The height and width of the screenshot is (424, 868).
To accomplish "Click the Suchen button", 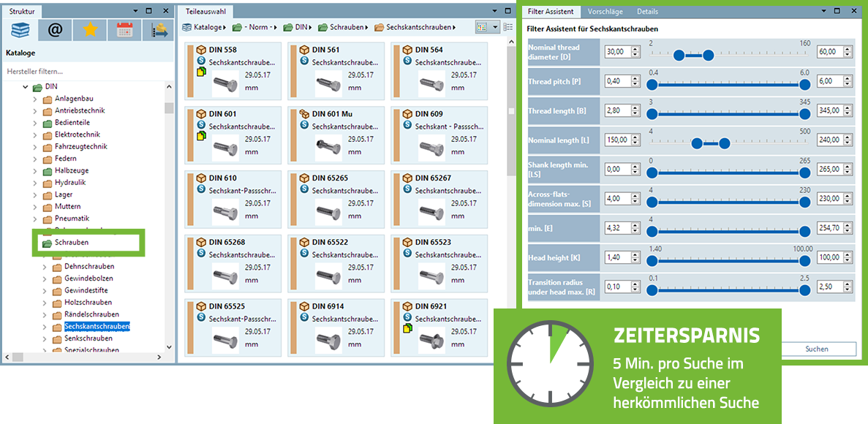I will point(818,349).
